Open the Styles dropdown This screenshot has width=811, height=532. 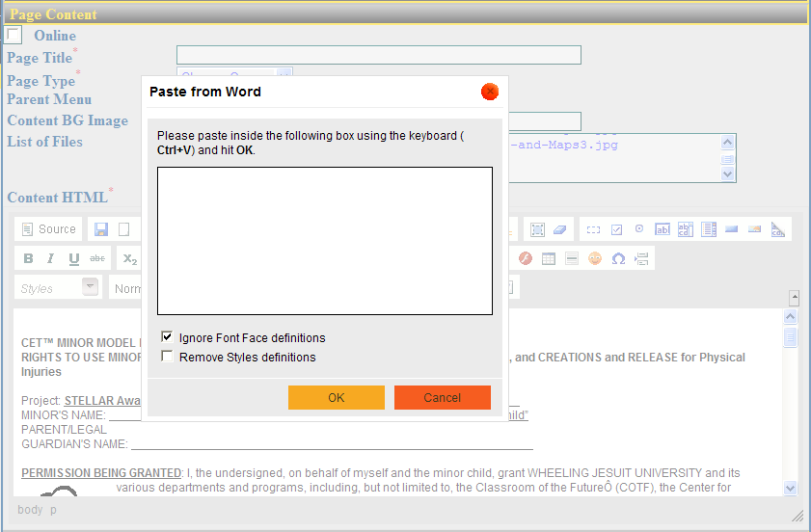(91, 287)
